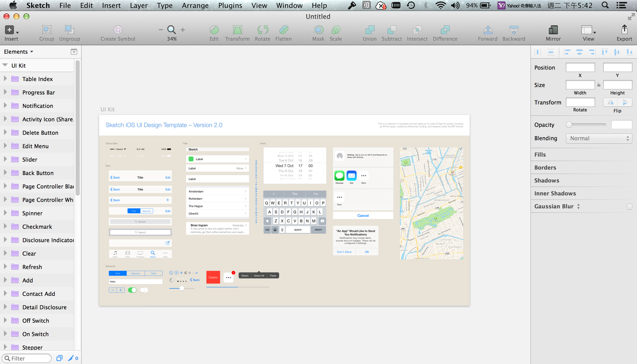
Task: Click the flip horizontal button
Action: (610, 102)
